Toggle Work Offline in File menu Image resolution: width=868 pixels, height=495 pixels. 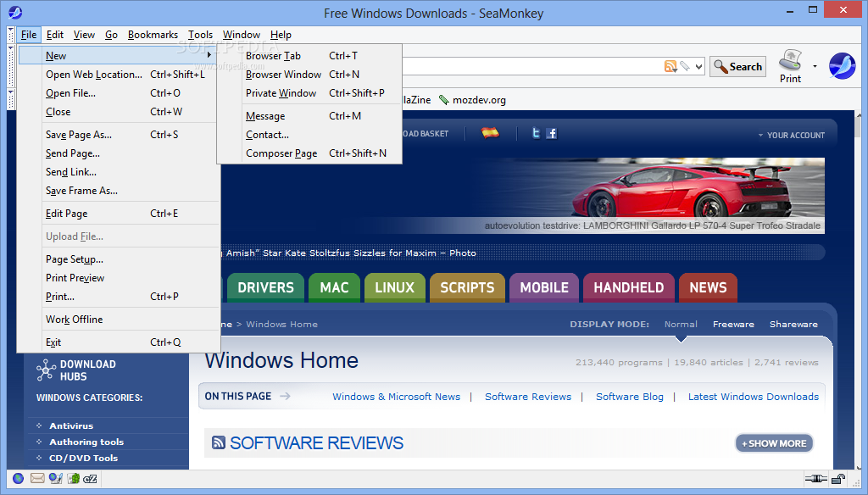pos(119,320)
